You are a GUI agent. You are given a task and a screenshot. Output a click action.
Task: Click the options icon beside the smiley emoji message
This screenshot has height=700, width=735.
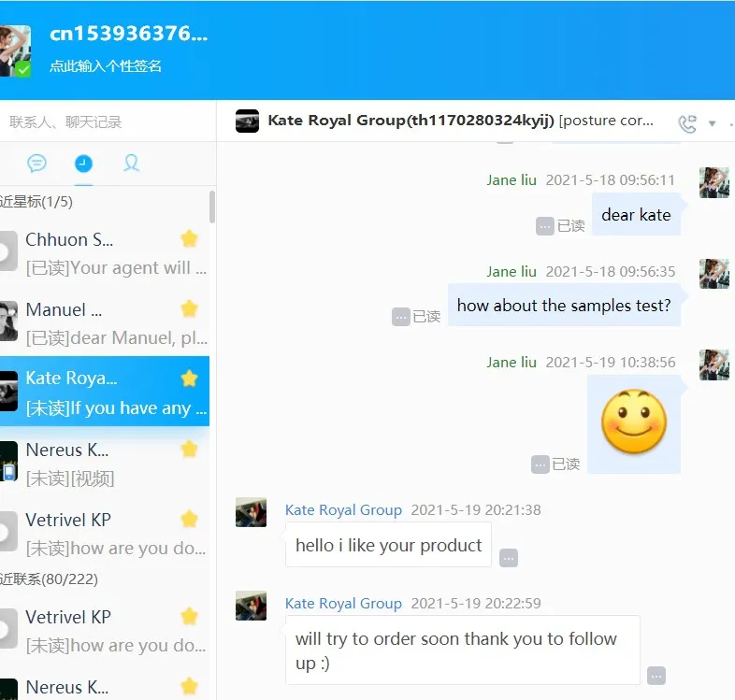coord(540,464)
